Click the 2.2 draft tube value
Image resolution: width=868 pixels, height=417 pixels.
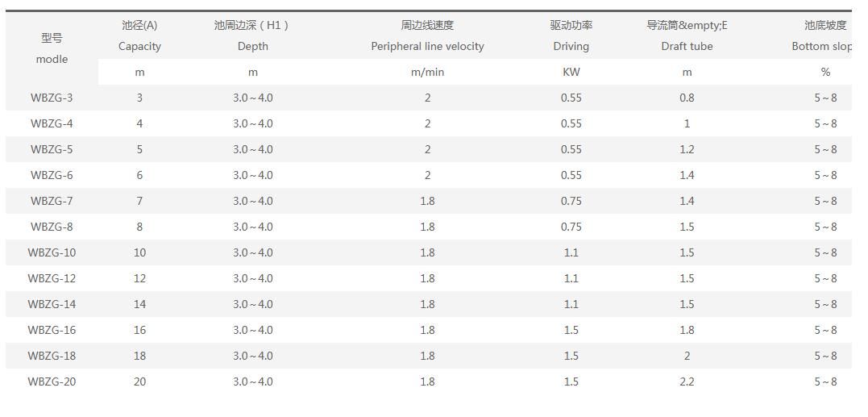(x=687, y=382)
